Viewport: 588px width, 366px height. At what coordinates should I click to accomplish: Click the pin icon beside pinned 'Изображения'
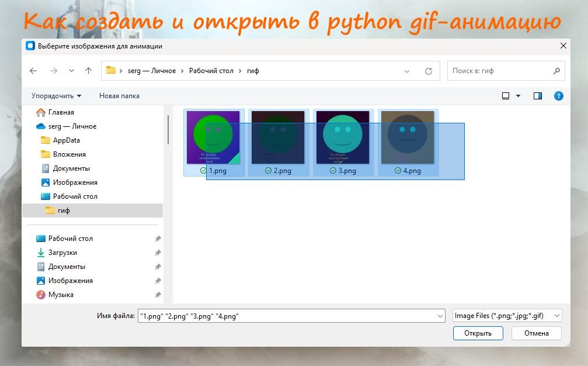pyautogui.click(x=158, y=281)
